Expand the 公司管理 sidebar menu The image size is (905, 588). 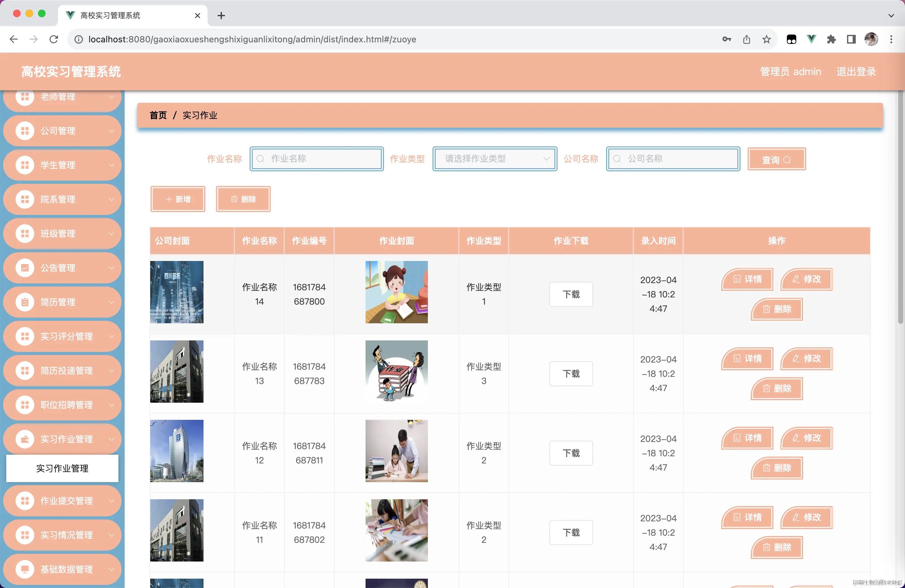[63, 131]
